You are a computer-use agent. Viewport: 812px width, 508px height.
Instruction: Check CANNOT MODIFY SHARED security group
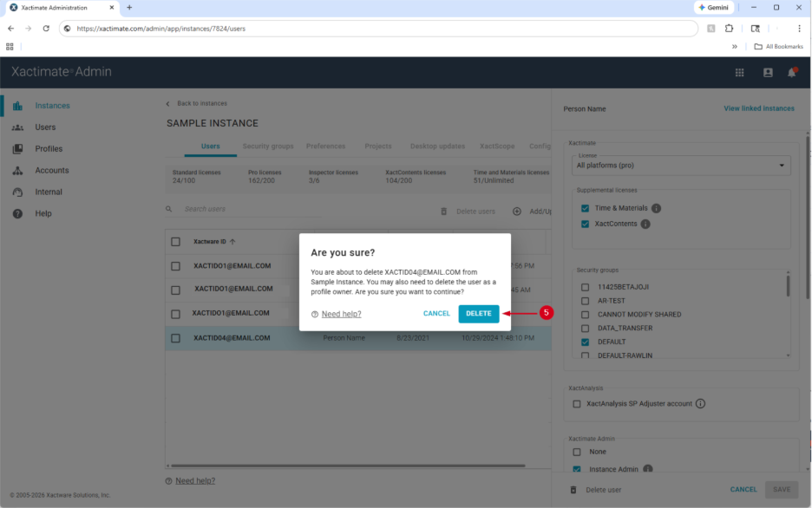point(586,315)
